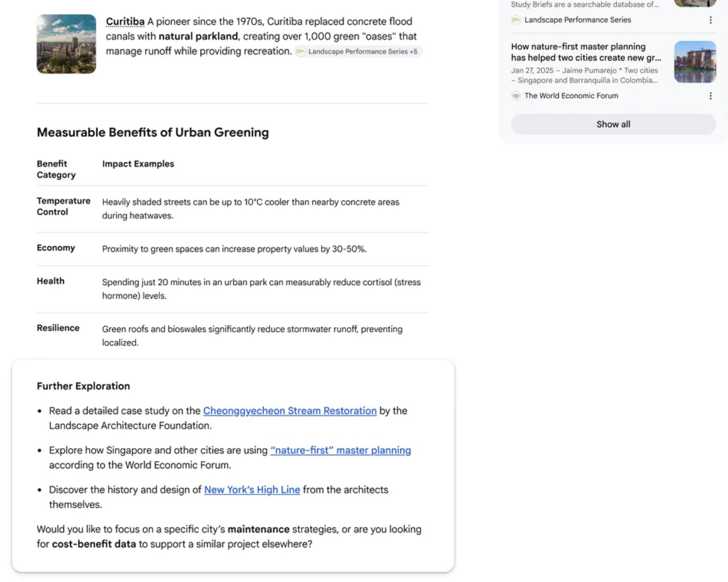This screenshot has height=582, width=728.
Task: Open the Curitiba city skyline thumbnail
Action: pos(66,44)
